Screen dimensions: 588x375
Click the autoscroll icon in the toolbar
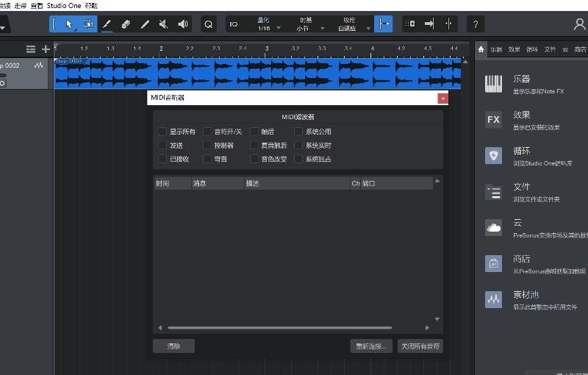point(410,24)
